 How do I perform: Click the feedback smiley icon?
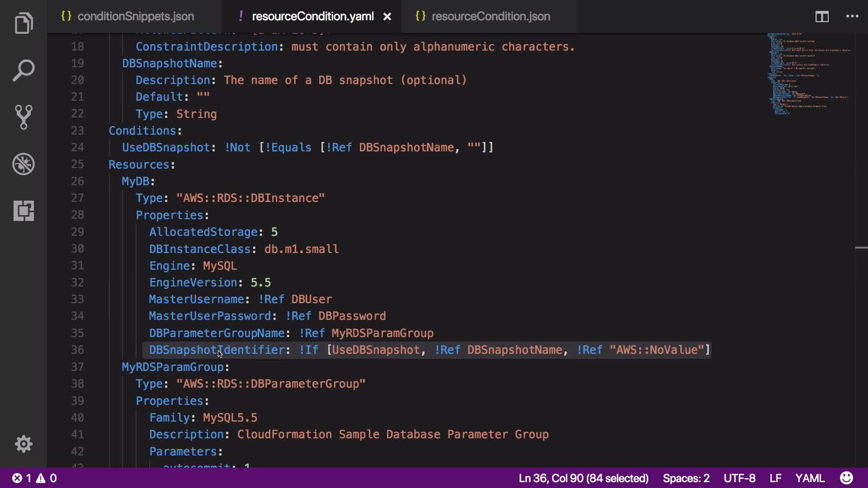[x=846, y=478]
